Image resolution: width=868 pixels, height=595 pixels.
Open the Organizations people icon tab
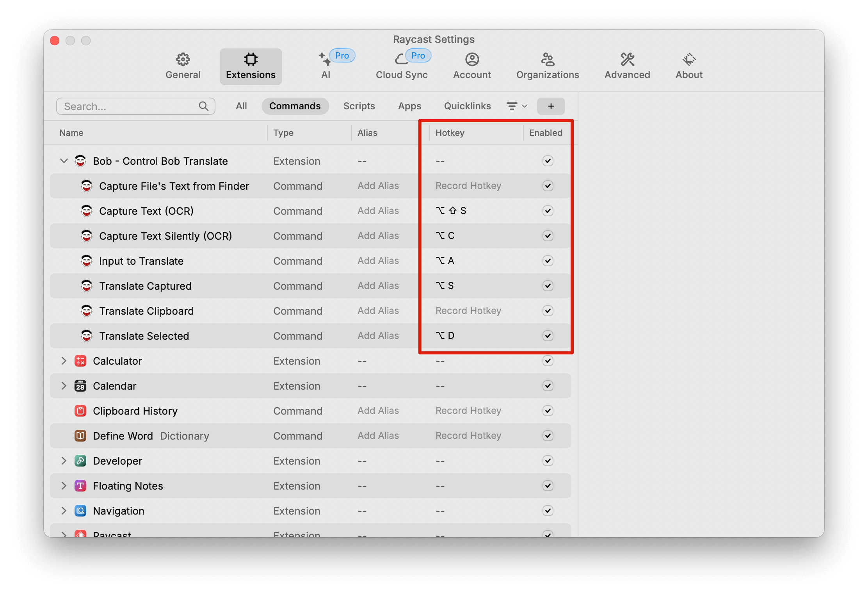[x=548, y=59]
